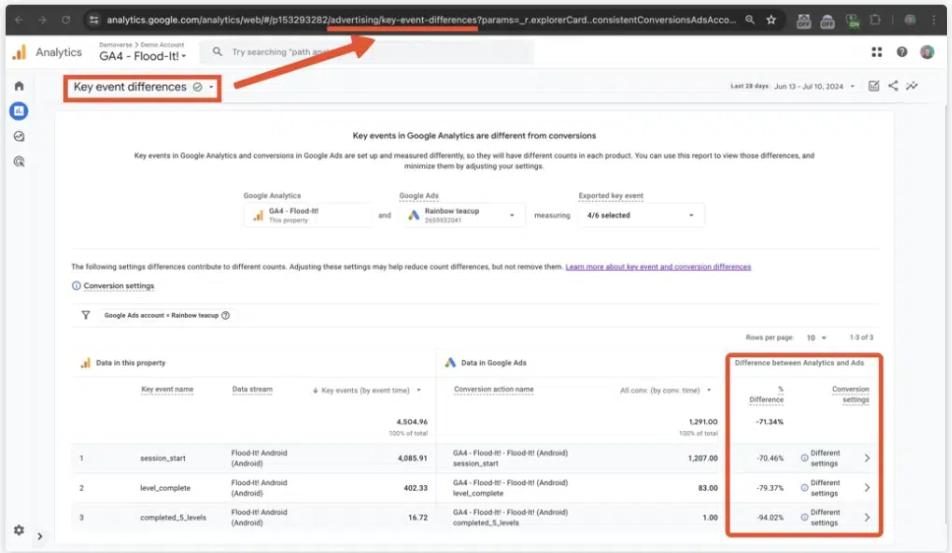Open Admin settings gear icon
952x553 pixels.
[x=19, y=530]
